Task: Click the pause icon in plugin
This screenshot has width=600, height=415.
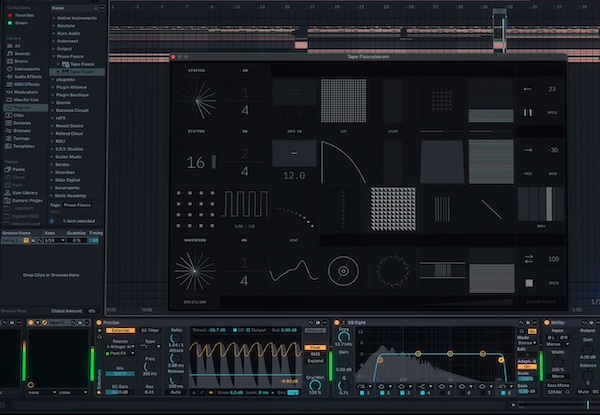Action: coord(528,113)
